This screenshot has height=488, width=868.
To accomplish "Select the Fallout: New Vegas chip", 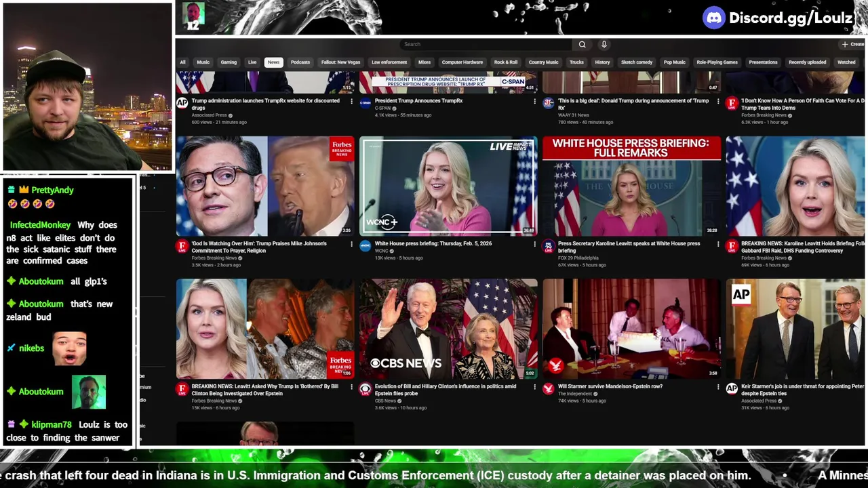I will pyautogui.click(x=341, y=62).
